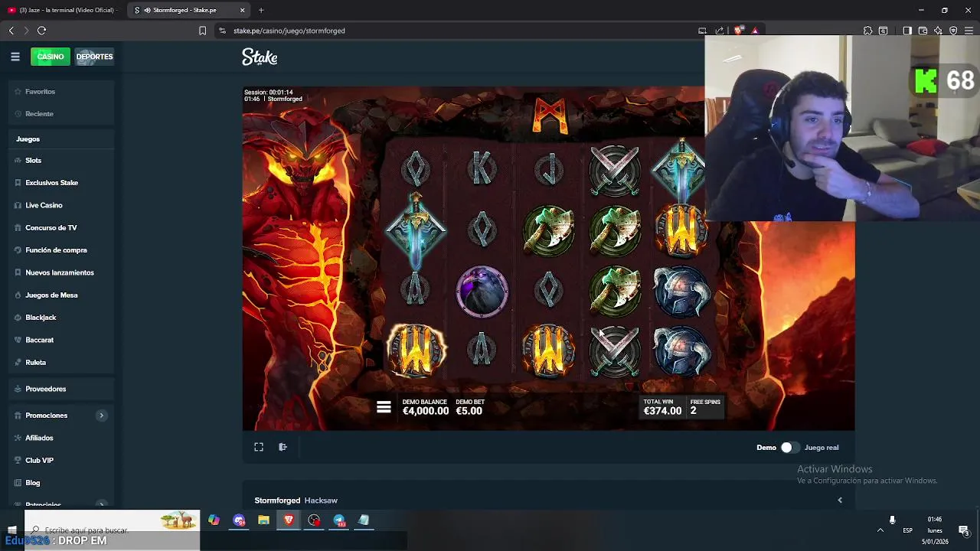Open the hamburger sidebar menu
Screen dimensions: 980x551
[15, 57]
